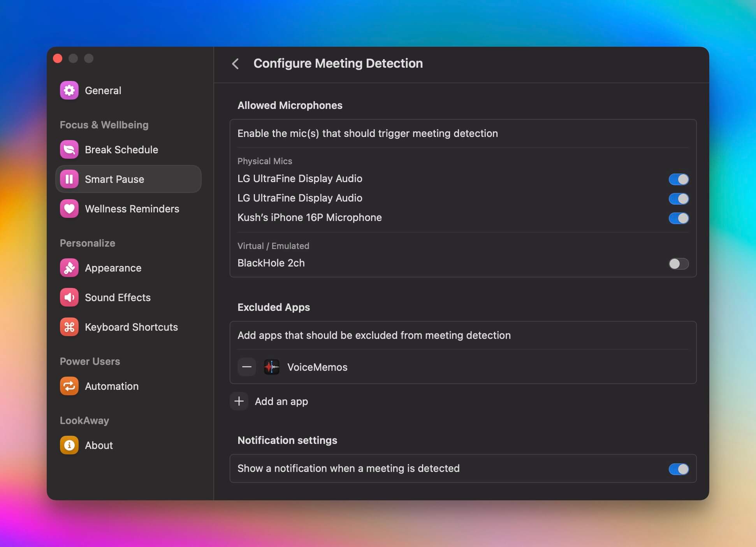The image size is (756, 547).
Task: Disable Kush's iPhone 16P Microphone
Action: pyautogui.click(x=678, y=218)
